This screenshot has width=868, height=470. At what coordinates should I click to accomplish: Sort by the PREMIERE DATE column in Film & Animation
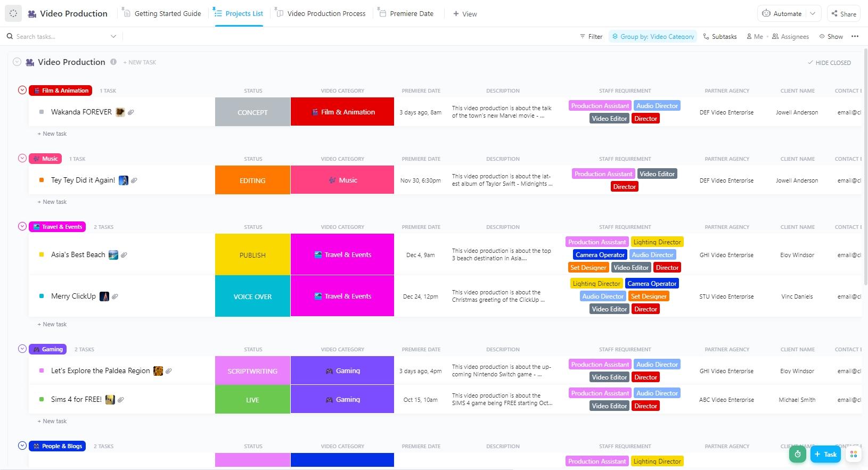(421, 90)
